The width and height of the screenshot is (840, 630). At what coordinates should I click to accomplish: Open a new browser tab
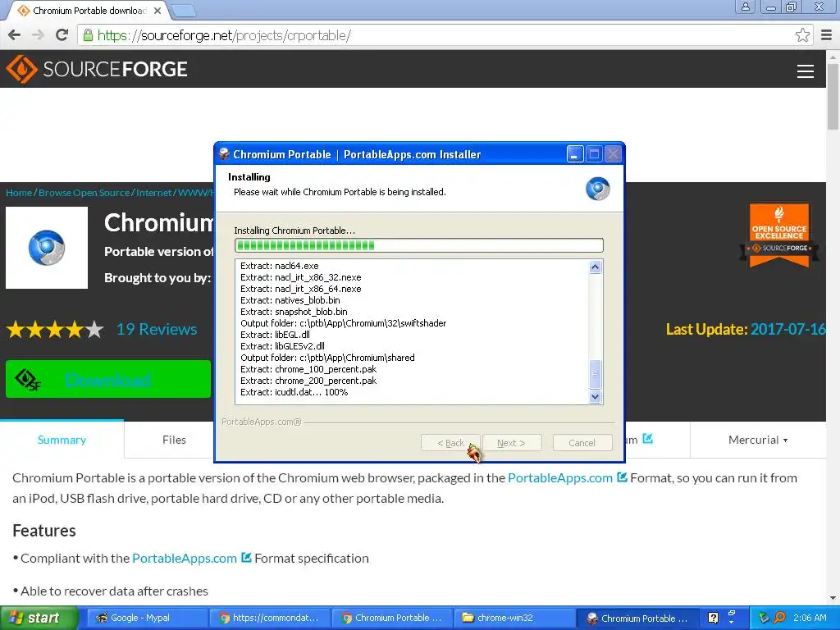pos(185,10)
